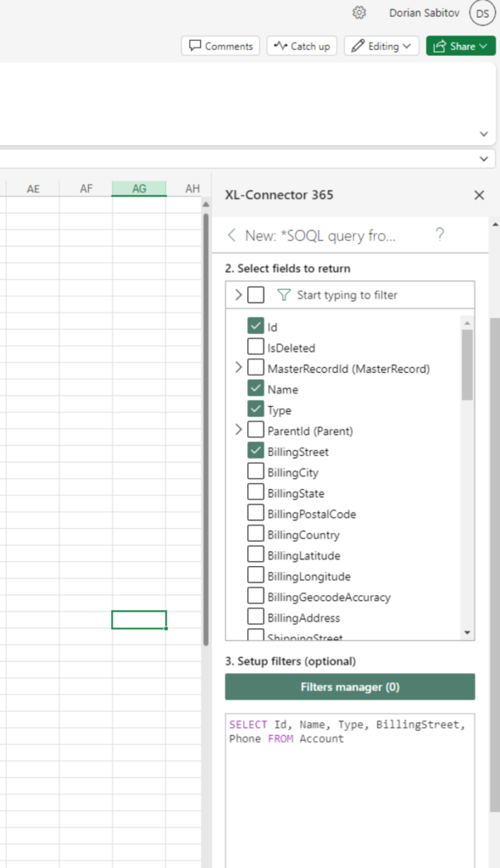Uncheck the BillingStreet field checkbox
500x868 pixels.
point(255,451)
